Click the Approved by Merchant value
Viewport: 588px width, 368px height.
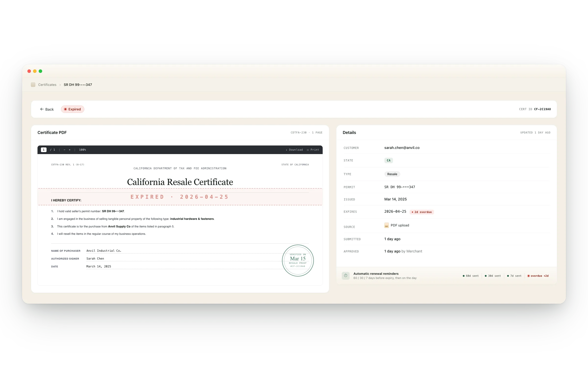pyautogui.click(x=403, y=251)
